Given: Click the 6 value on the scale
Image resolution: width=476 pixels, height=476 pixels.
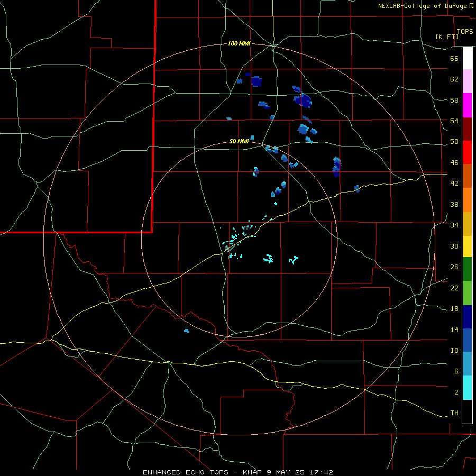Looking at the screenshot, I should [456, 371].
